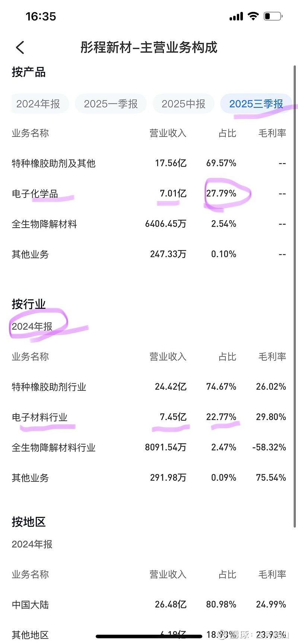
Task: Tap the back arrow icon
Action: (x=20, y=48)
